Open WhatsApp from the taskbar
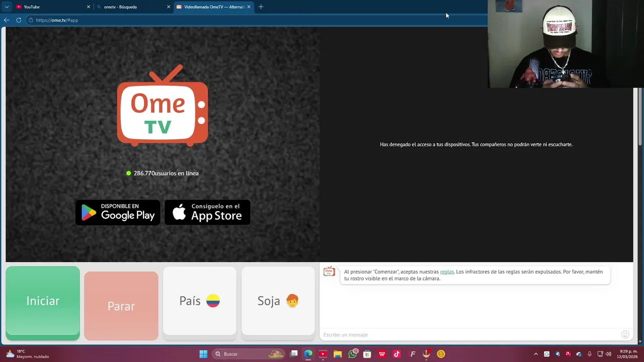This screenshot has width=644, height=362. 353,354
